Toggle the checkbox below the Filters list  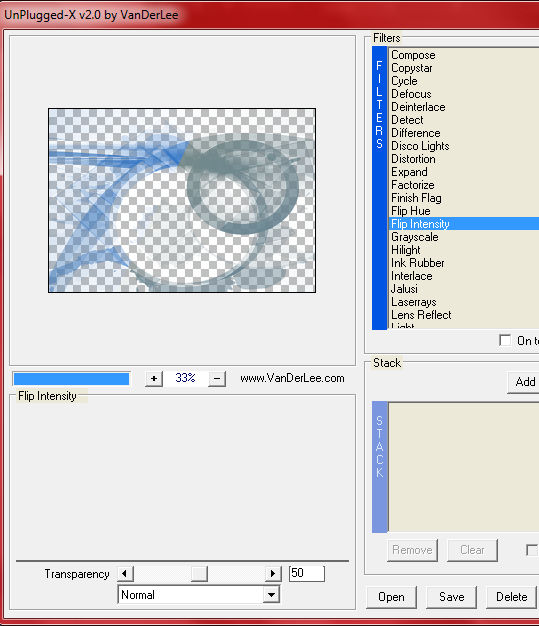point(505,341)
